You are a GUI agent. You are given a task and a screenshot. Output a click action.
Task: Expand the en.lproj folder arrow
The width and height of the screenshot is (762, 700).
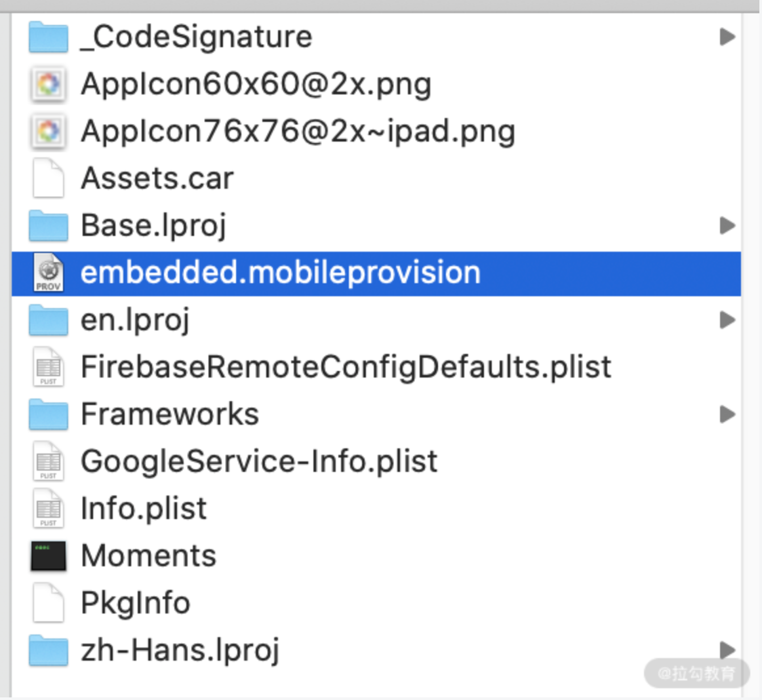point(727,320)
